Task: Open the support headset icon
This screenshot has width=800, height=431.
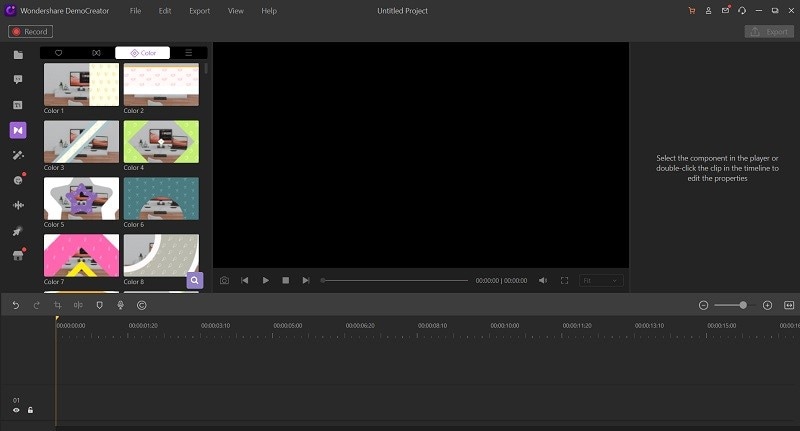Action: coord(742,11)
